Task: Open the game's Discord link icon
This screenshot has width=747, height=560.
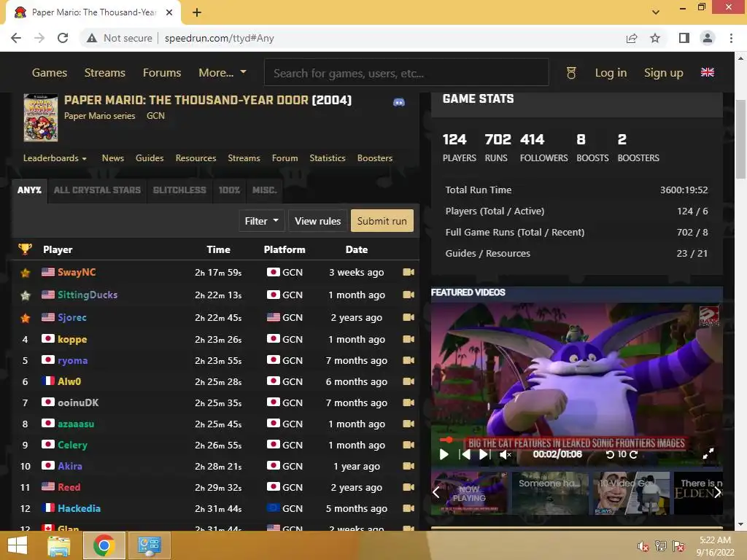Action: (399, 102)
